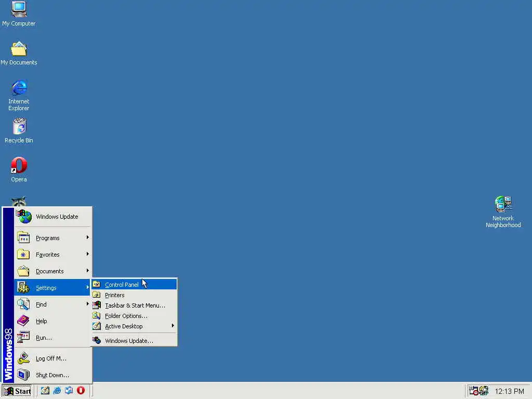
Task: Click the Active Desktop submenu arrow
Action: coord(172,326)
